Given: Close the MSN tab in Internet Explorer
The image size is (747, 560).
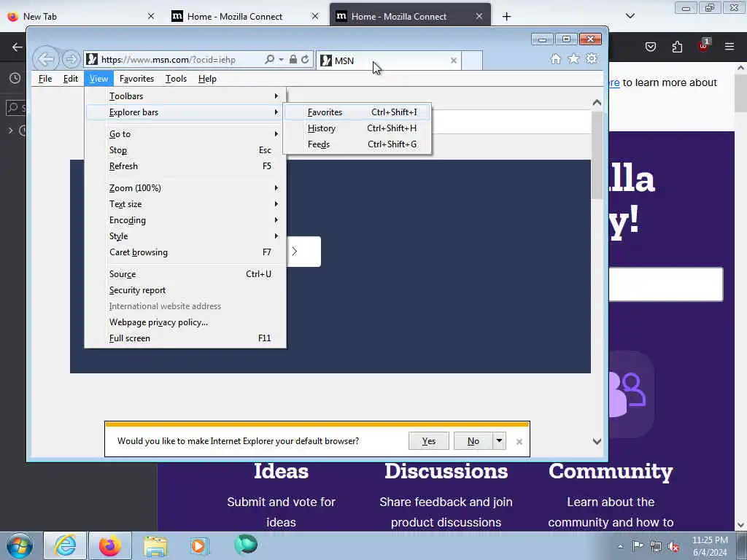Looking at the screenshot, I should [454, 61].
